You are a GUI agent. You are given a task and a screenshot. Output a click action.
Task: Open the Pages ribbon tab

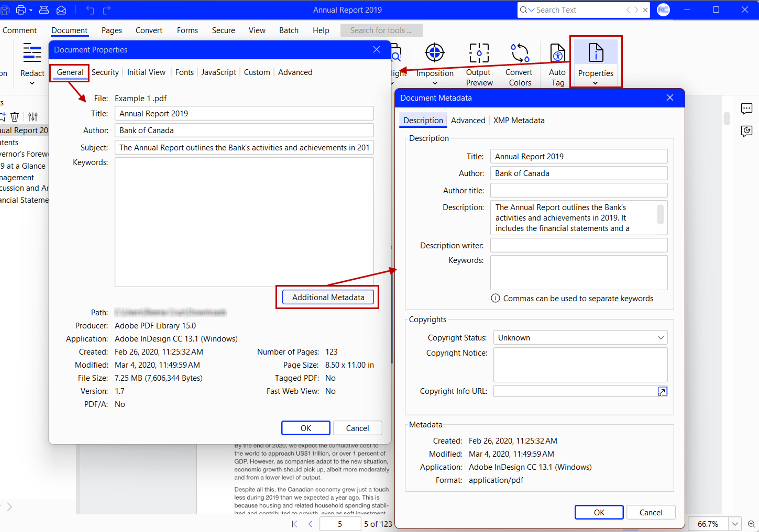[111, 30]
